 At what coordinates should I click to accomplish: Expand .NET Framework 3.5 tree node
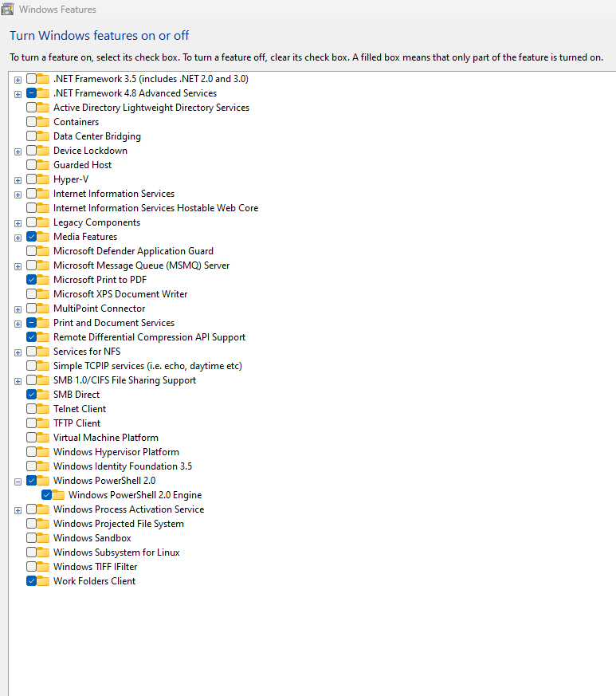click(18, 80)
